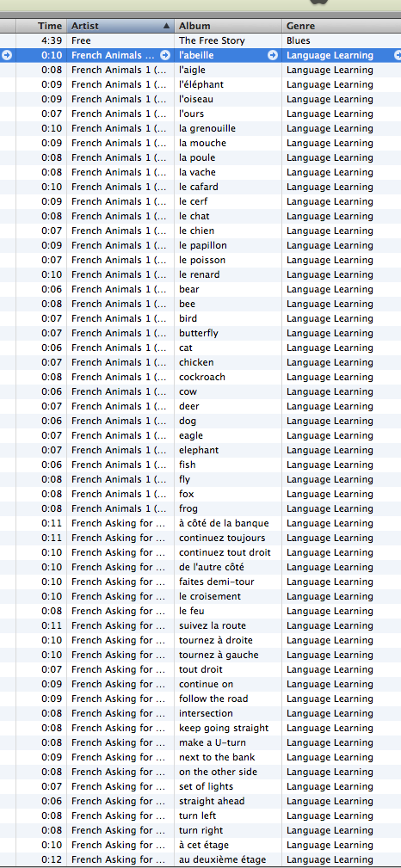Select the au deuxième étage track

click(200, 859)
